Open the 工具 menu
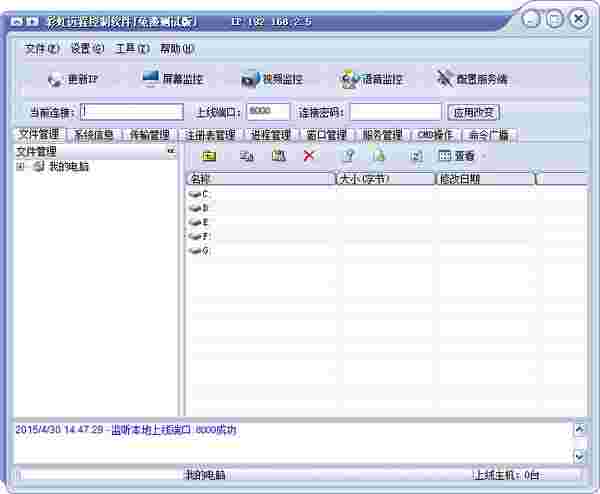This screenshot has width=600, height=494. pyautogui.click(x=132, y=49)
